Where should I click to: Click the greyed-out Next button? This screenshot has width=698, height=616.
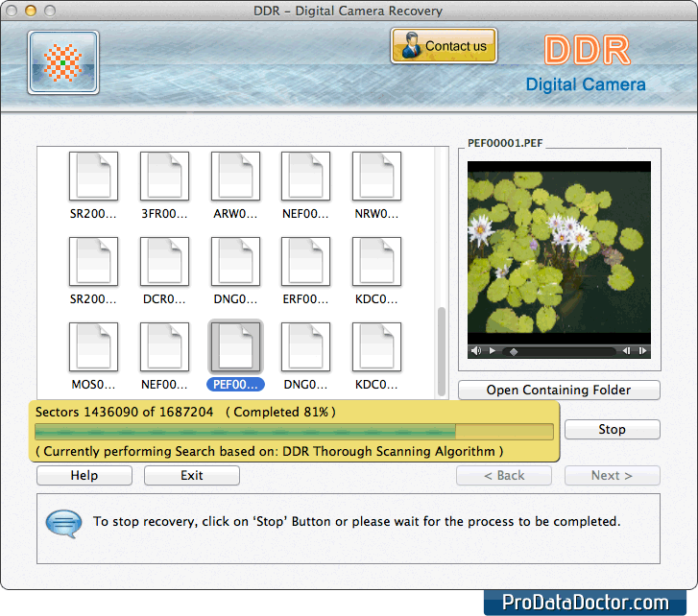coord(613,476)
